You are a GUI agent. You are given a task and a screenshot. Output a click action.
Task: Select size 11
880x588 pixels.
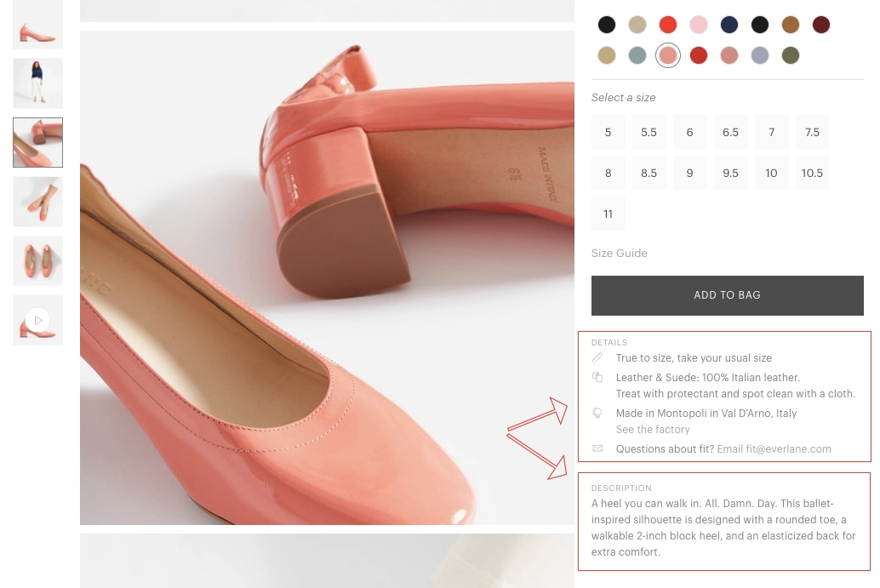coord(608,214)
